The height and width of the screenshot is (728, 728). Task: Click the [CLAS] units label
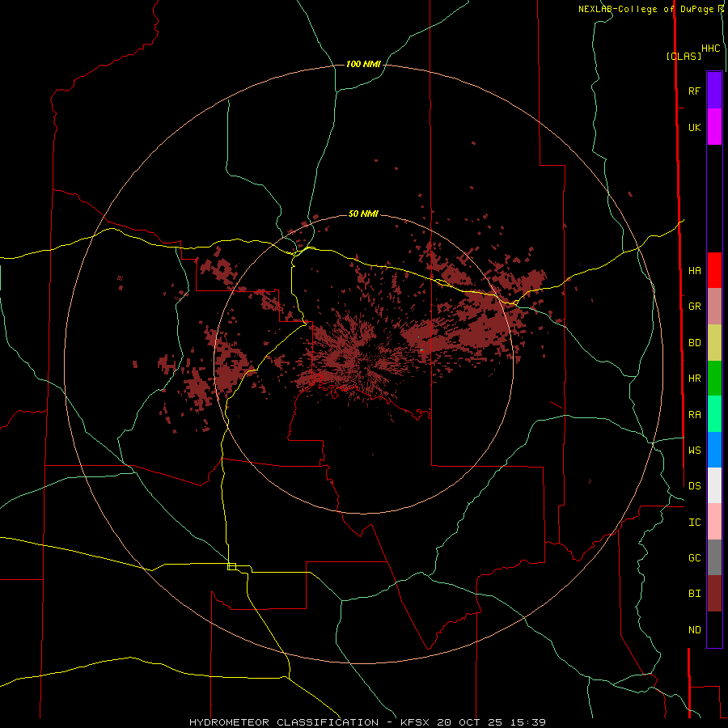pos(684,57)
